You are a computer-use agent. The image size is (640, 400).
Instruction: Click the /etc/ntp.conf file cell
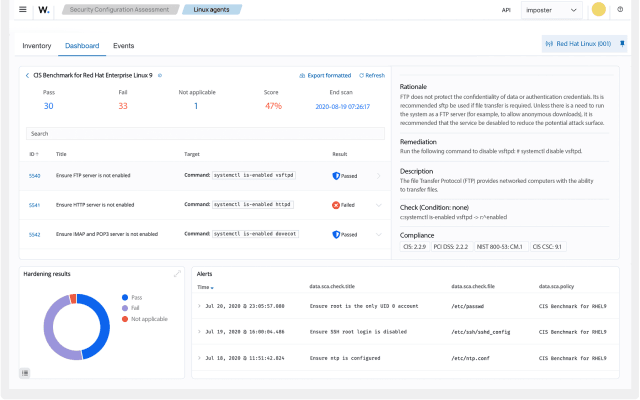pyautogui.click(x=470, y=358)
